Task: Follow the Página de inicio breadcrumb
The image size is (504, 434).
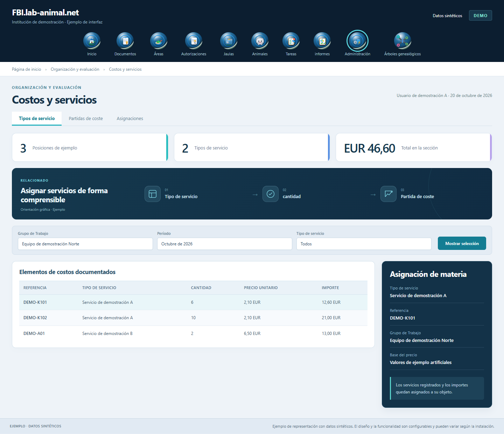Action: pos(27,69)
